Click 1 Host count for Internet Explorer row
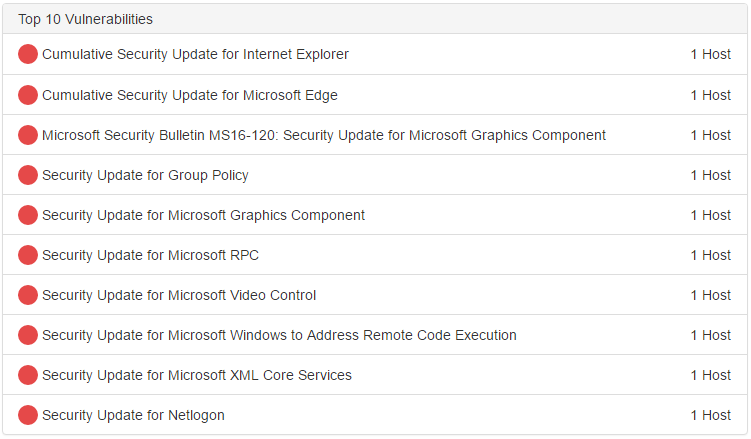 [x=711, y=54]
